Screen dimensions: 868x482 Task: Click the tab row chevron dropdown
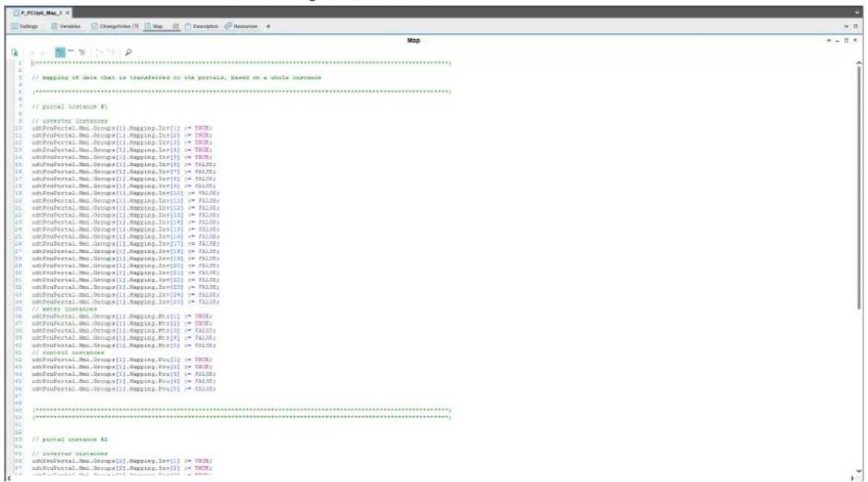(847, 26)
